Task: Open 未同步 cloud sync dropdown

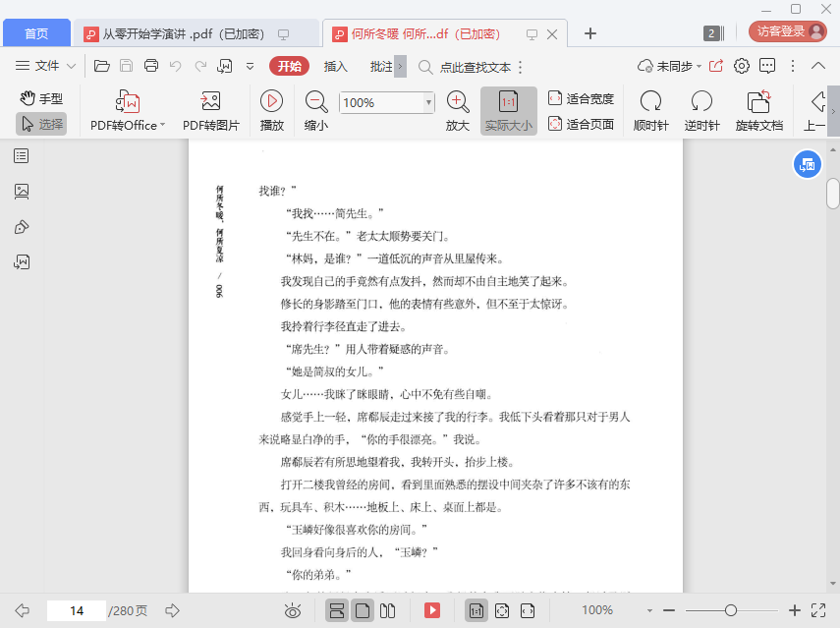Action: [x=669, y=66]
